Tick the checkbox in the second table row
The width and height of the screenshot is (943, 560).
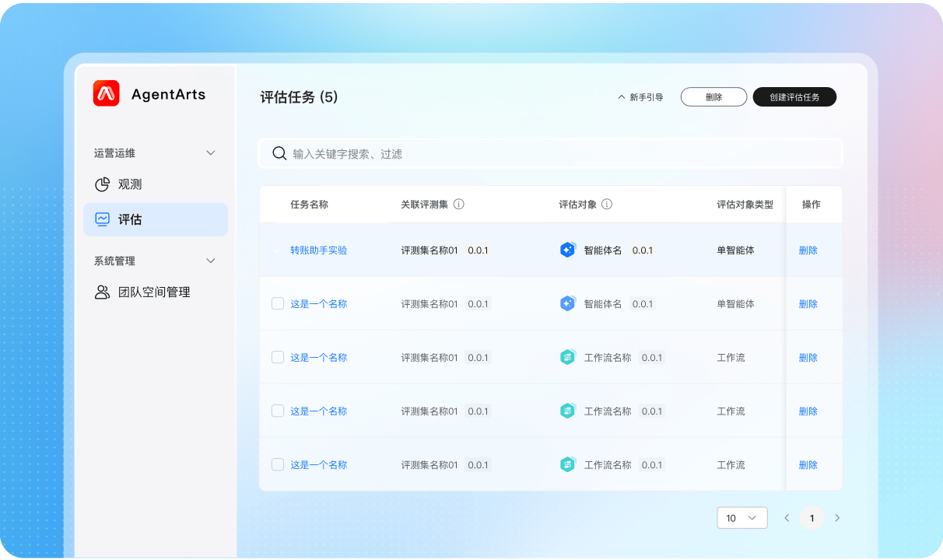tap(278, 303)
